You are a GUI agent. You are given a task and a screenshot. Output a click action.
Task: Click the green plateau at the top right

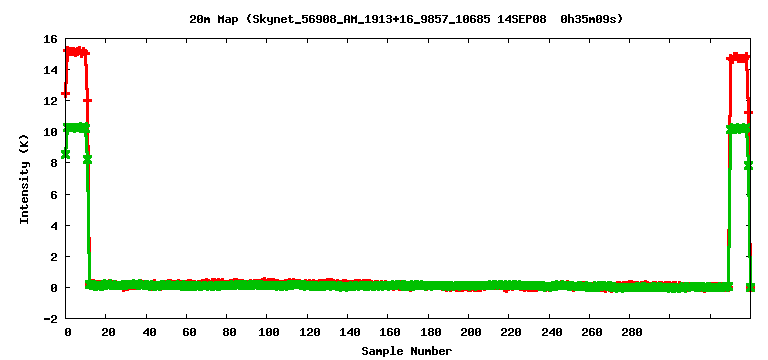coord(738,129)
